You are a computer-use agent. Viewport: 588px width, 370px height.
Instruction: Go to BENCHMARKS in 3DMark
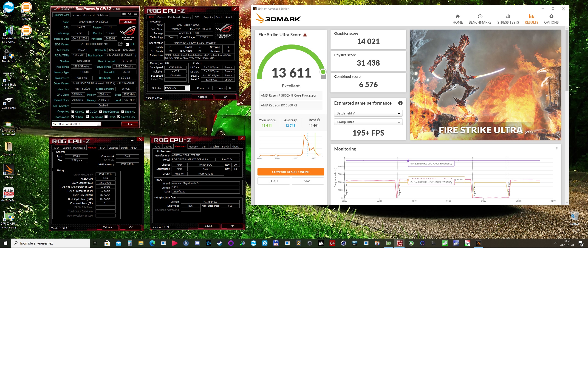(x=480, y=19)
